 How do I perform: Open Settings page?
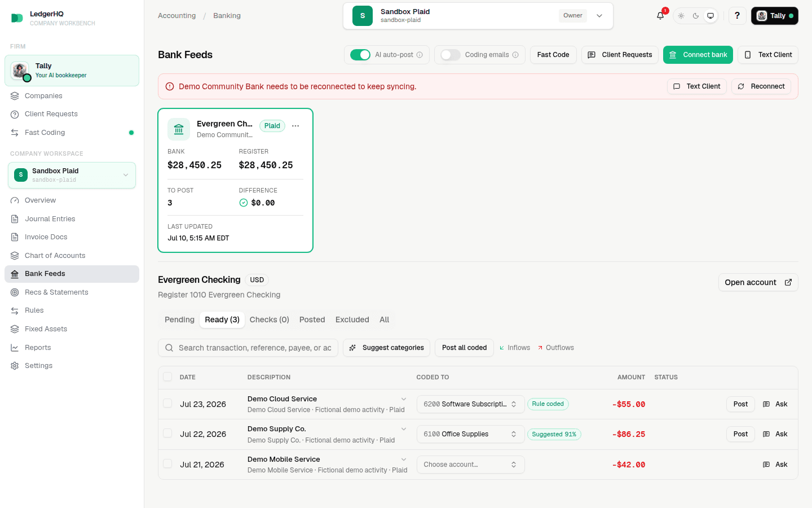click(72, 366)
